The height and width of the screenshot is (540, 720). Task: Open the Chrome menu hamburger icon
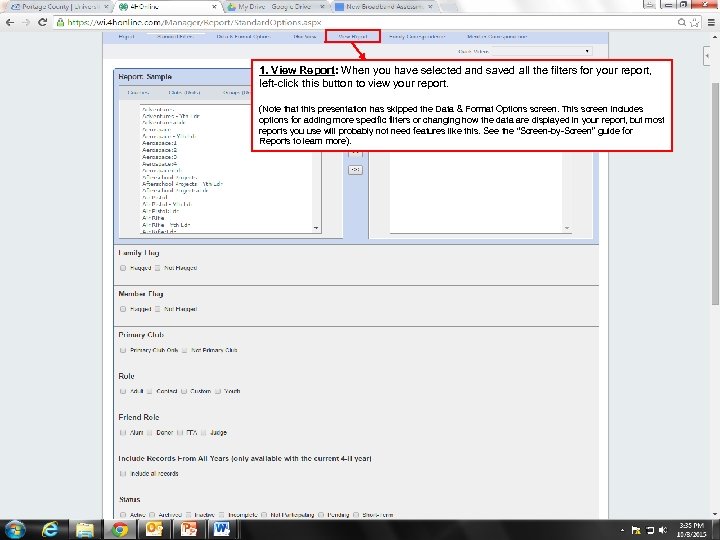click(x=711, y=22)
